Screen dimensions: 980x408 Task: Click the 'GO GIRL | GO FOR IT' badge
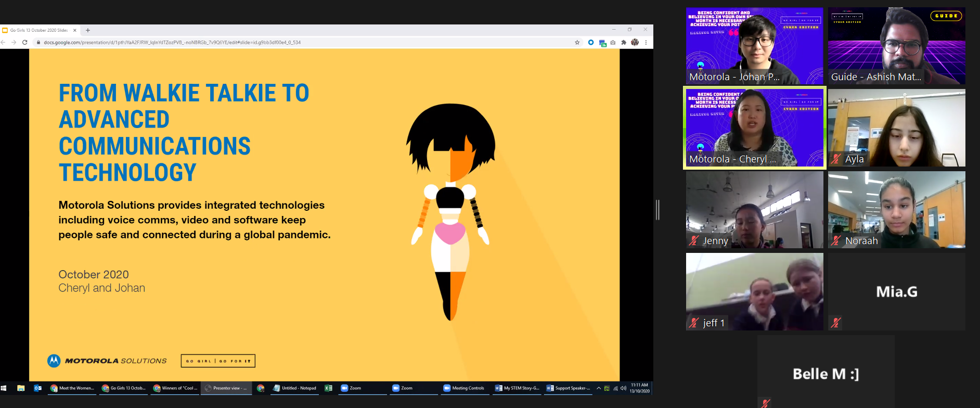pos(218,361)
